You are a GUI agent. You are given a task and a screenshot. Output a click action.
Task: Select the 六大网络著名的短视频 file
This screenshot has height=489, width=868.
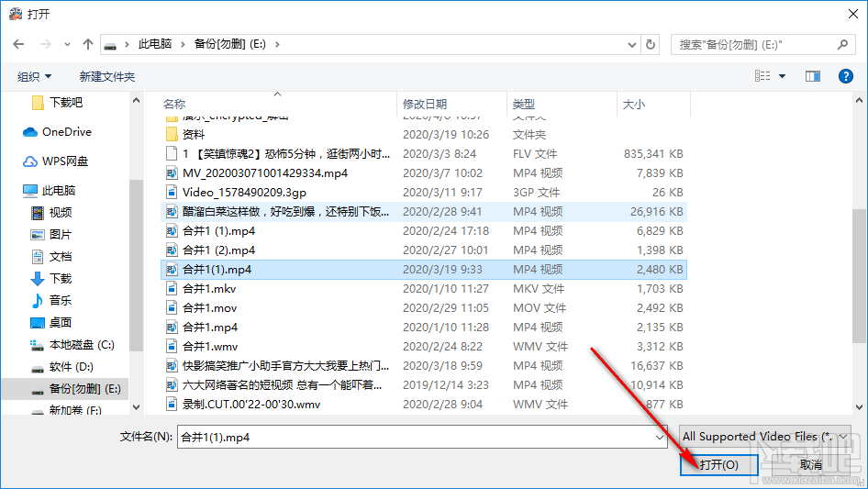point(424,385)
